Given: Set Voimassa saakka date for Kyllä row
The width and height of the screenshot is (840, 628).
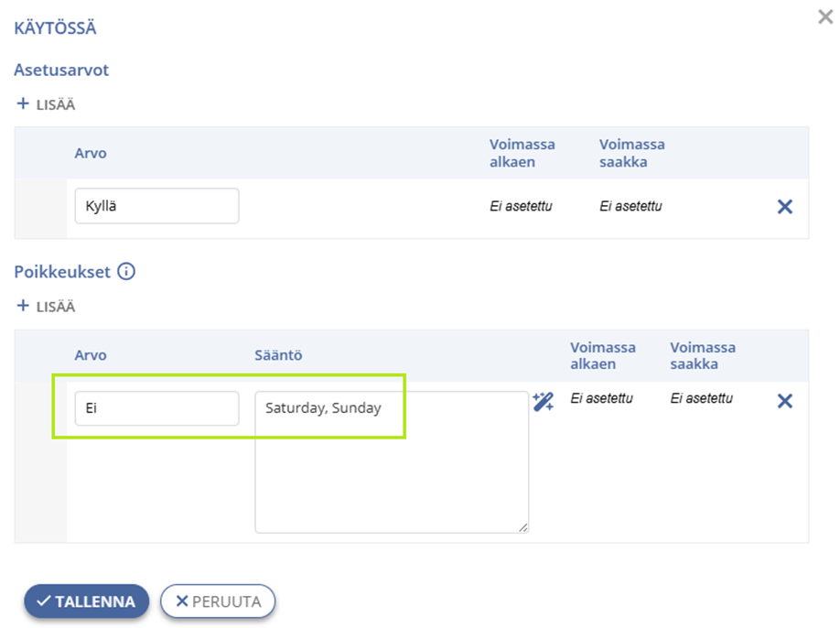Looking at the screenshot, I should click(x=630, y=206).
